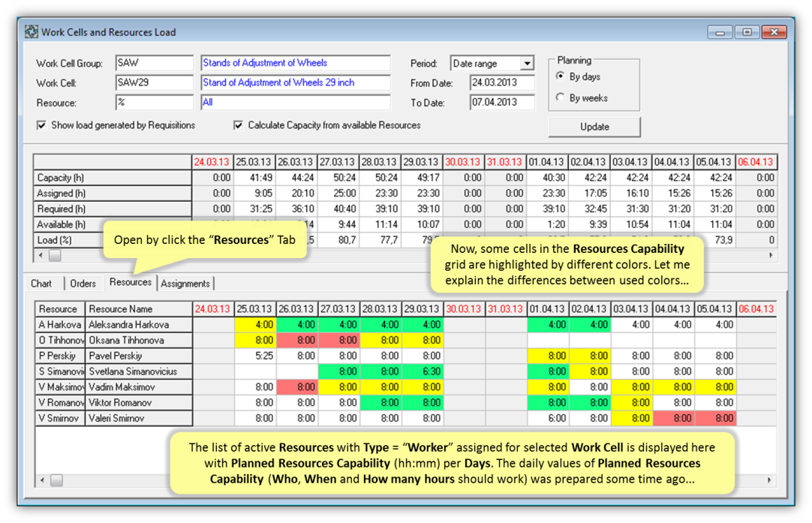Click the Stand of Adjustment of Wheels 29 inch field
812x523 pixels.
295,83
